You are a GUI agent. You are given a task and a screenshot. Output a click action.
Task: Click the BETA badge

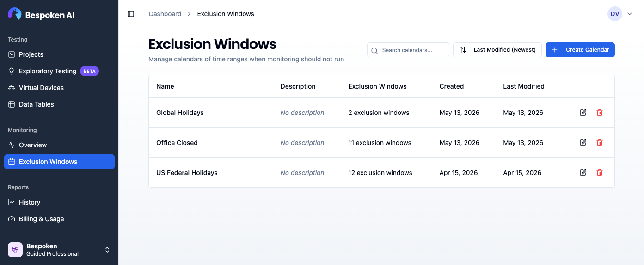pos(90,71)
